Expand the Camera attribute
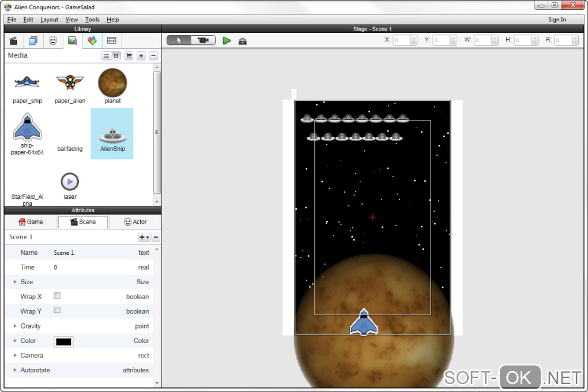Image resolution: width=588 pixels, height=392 pixels. pos(15,355)
